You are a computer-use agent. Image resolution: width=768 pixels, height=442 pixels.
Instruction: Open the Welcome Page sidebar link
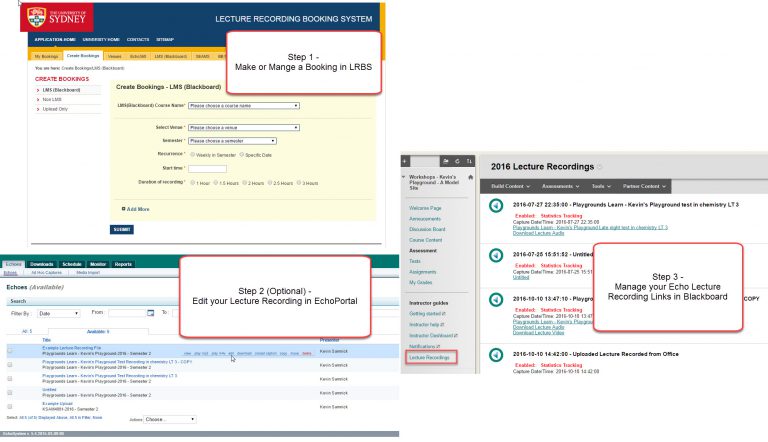point(425,208)
